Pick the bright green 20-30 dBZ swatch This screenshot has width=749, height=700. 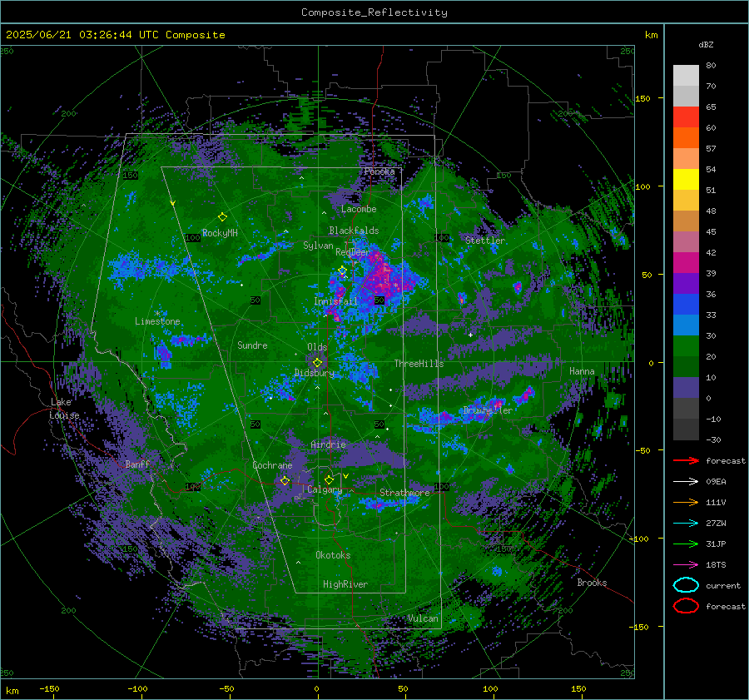(x=686, y=346)
